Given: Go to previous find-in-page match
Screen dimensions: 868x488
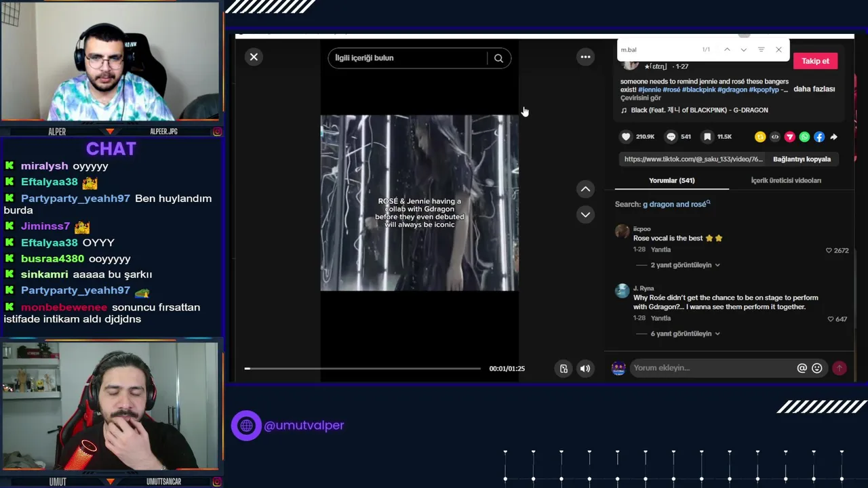Looking at the screenshot, I should click(727, 49).
